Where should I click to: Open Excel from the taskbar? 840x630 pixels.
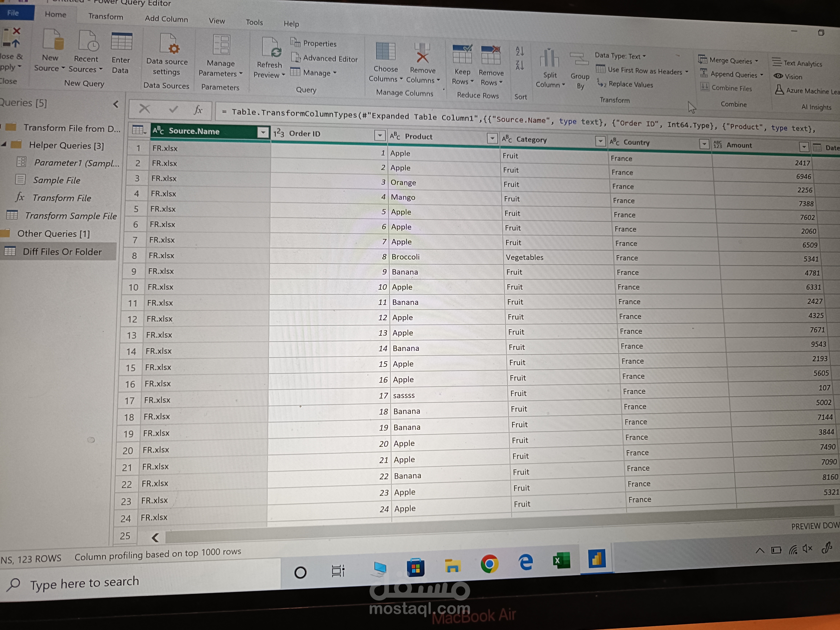coord(561,560)
